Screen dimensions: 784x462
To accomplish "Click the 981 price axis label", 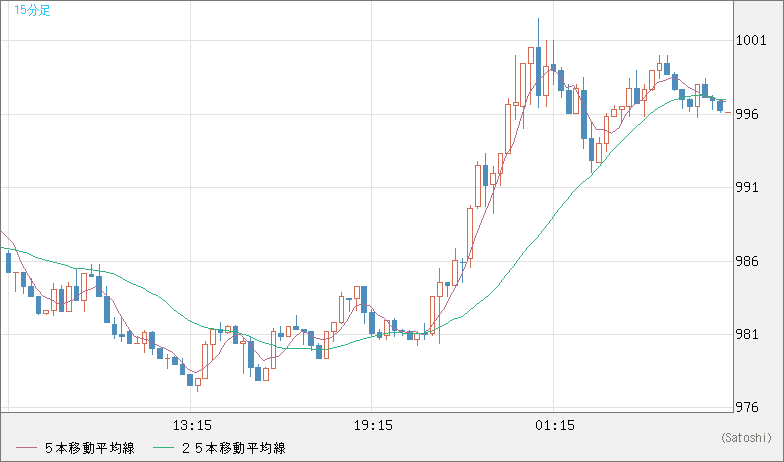I will 747,334.
